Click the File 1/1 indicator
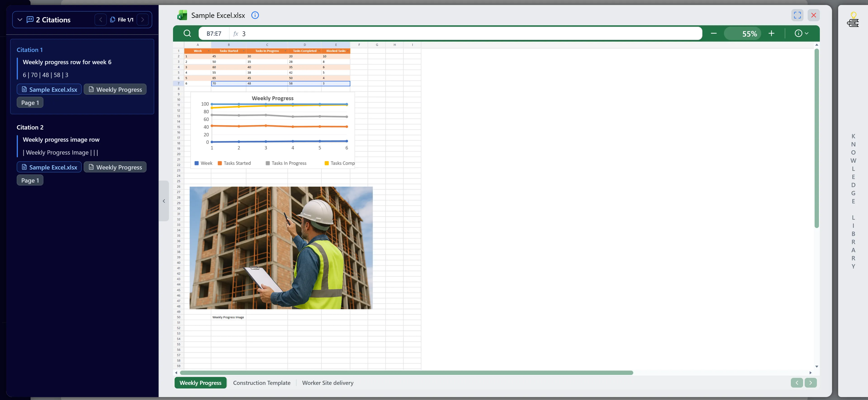Viewport: 868px width, 400px height. coord(122,20)
